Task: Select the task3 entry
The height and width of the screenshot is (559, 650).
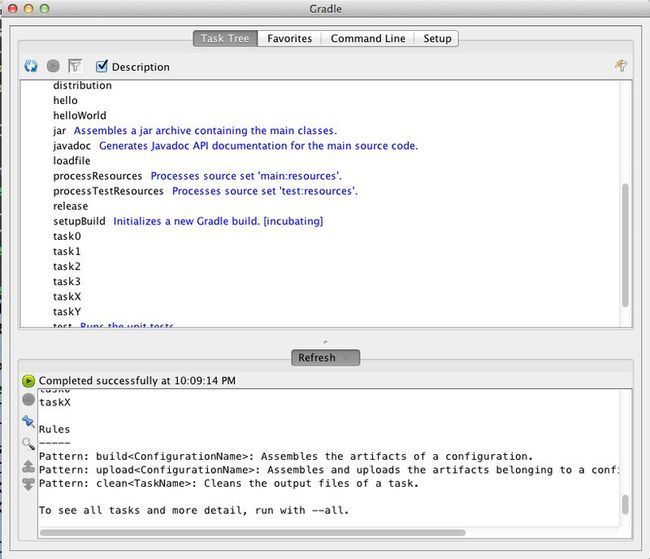Action: pyautogui.click(x=67, y=282)
